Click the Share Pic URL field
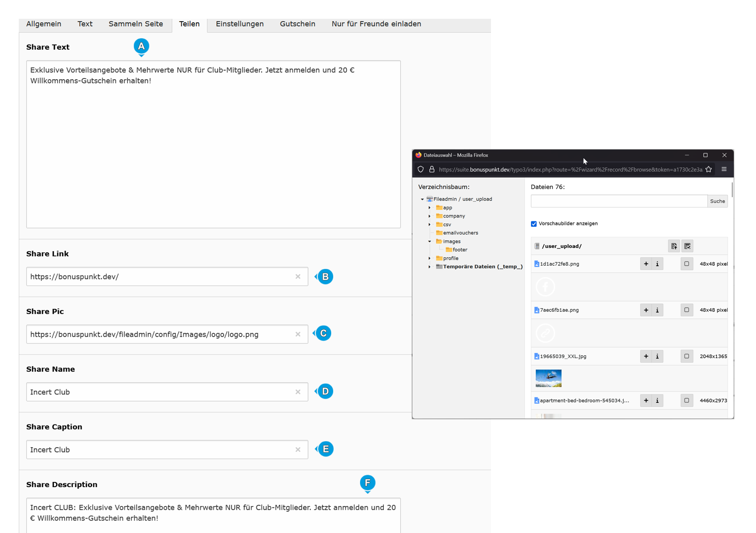756x533 pixels. pos(167,334)
